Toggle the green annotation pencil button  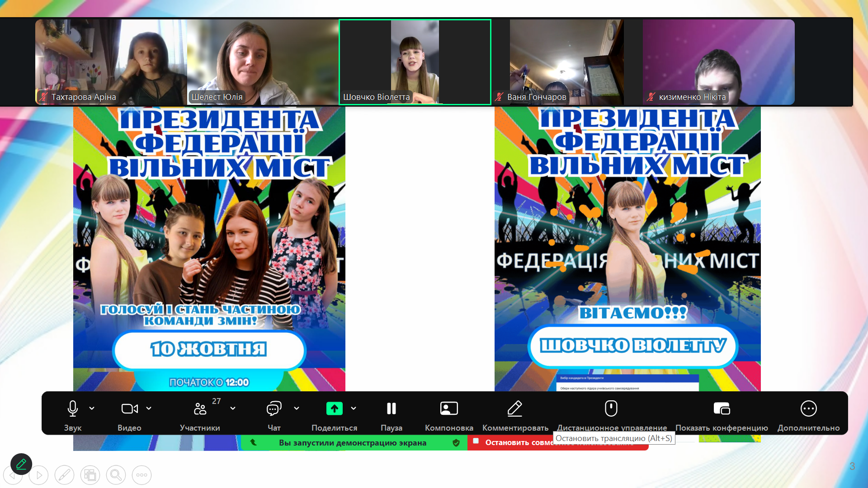pyautogui.click(x=21, y=464)
